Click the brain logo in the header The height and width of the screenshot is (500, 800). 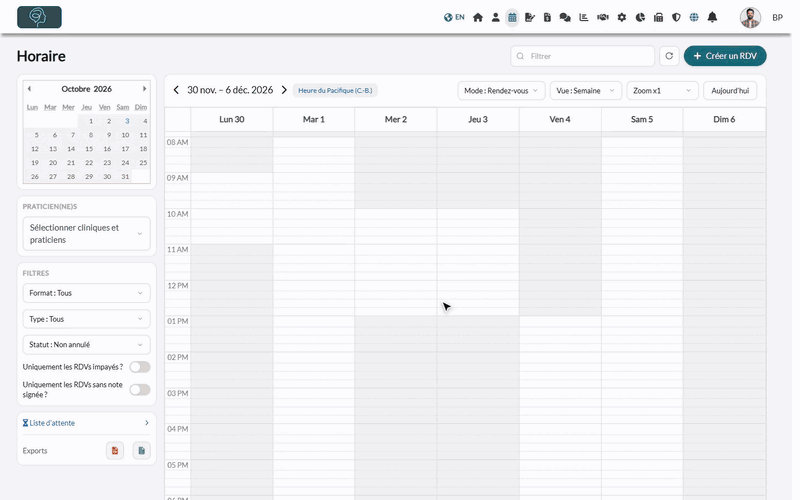coord(39,17)
